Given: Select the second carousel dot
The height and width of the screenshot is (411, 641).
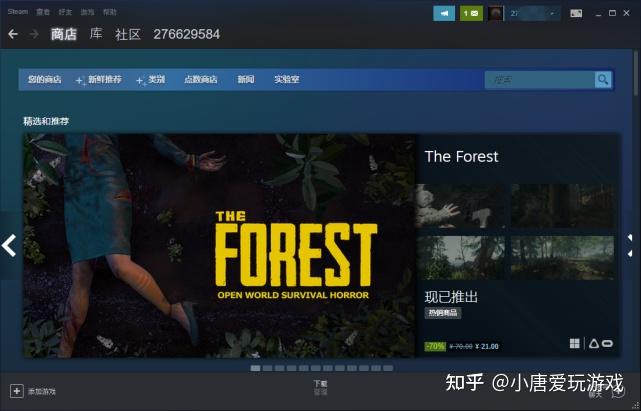Looking at the screenshot, I should pos(268,368).
